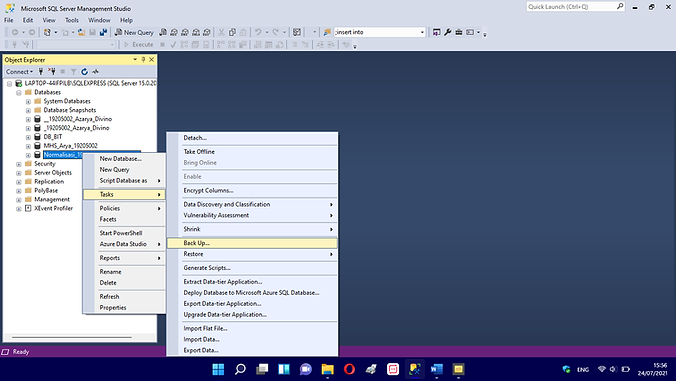Image resolution: width=676 pixels, height=381 pixels.
Task: Click Disconnect plug icon in Object Explorer
Action: [x=52, y=72]
